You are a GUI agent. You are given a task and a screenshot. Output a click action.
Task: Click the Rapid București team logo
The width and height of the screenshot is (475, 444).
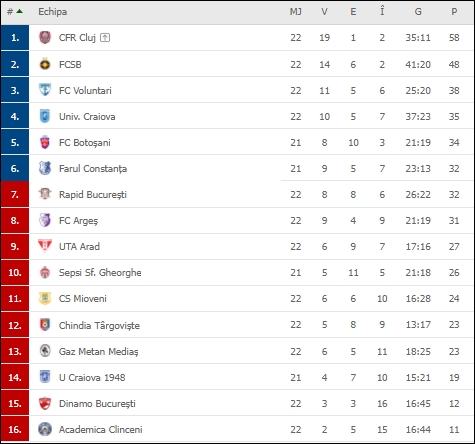point(45,194)
